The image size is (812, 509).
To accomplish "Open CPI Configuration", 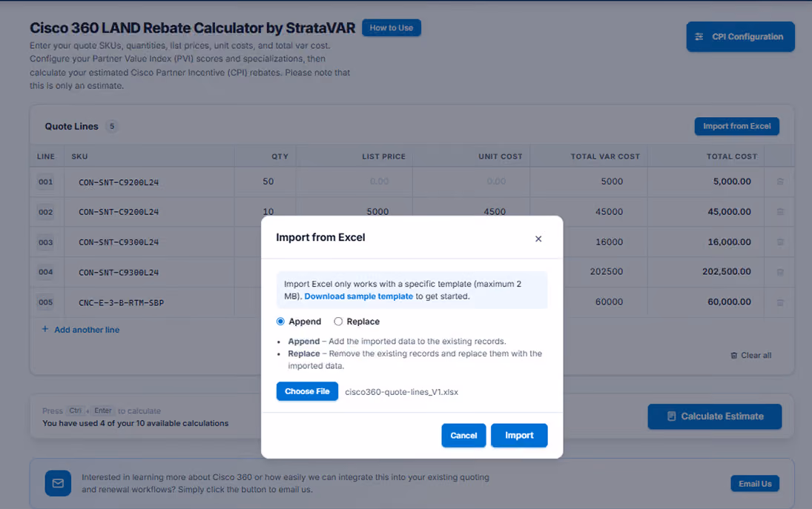I will pyautogui.click(x=740, y=37).
